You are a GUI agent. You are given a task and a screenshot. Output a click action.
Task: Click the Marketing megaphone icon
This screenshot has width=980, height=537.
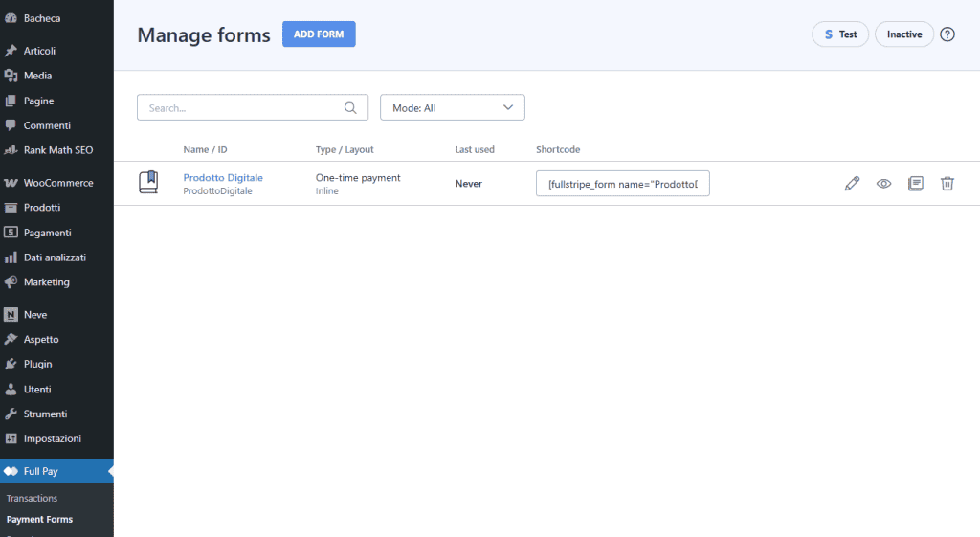click(x=11, y=282)
